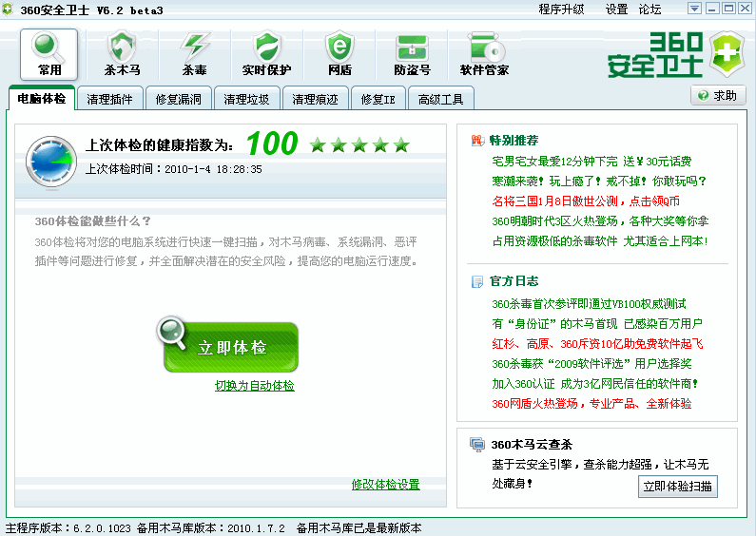This screenshot has height=536, width=756.
Task: Open red link 名将三国1月8日傲世公测
Action: [586, 201]
